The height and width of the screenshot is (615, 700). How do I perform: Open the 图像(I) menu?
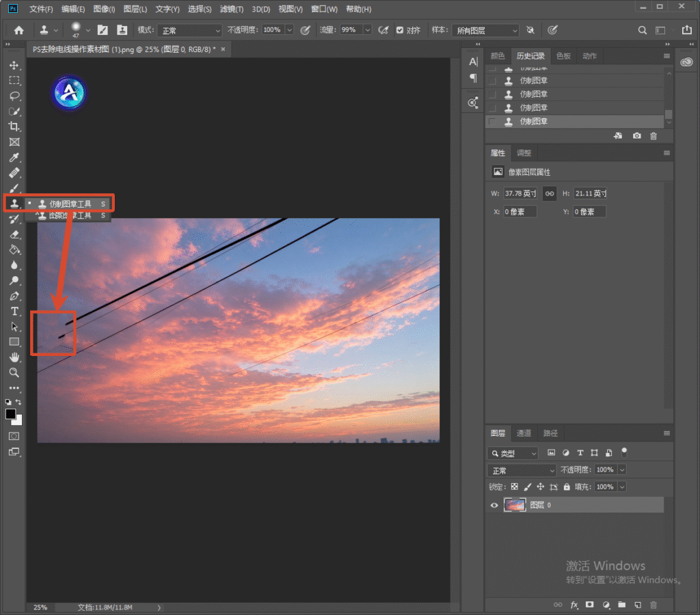[x=104, y=9]
